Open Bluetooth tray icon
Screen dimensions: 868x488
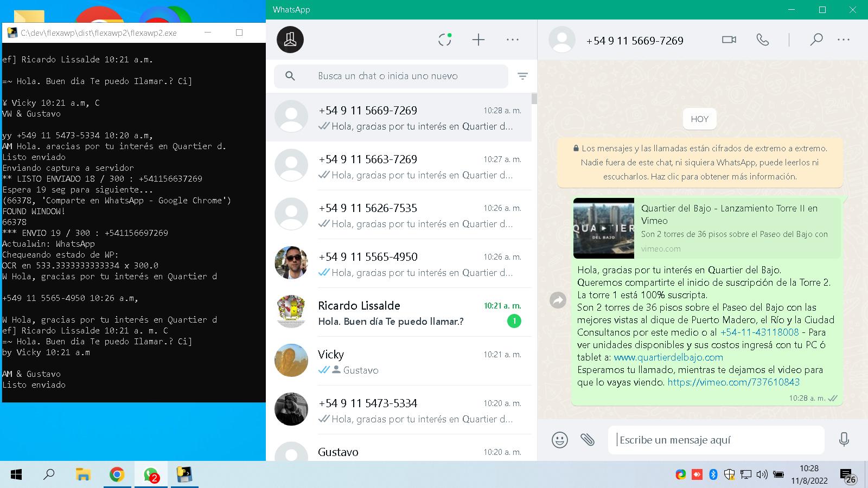pyautogui.click(x=713, y=474)
